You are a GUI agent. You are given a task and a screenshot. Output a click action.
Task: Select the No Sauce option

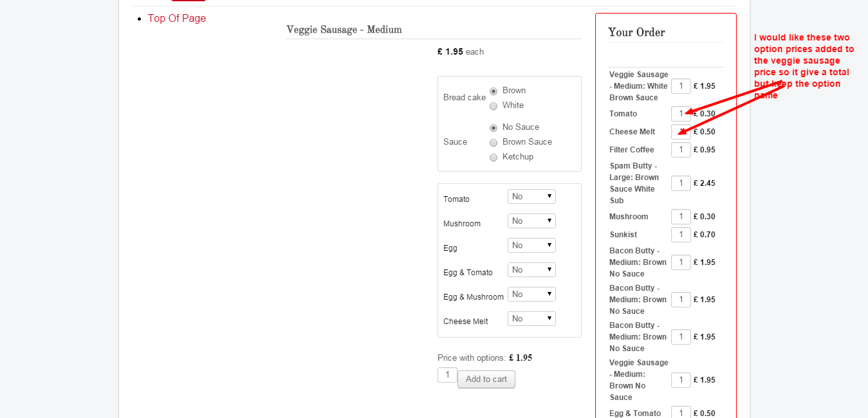coord(494,128)
